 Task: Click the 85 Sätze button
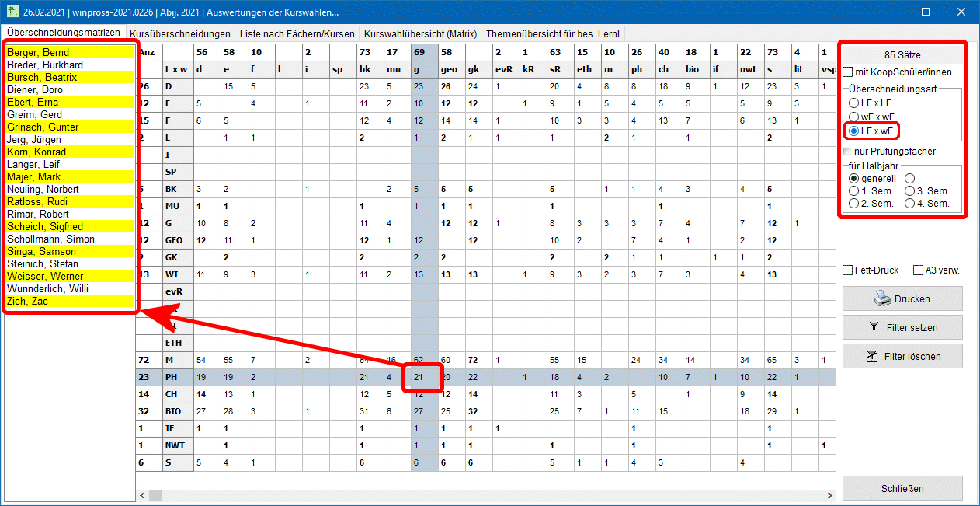click(901, 55)
